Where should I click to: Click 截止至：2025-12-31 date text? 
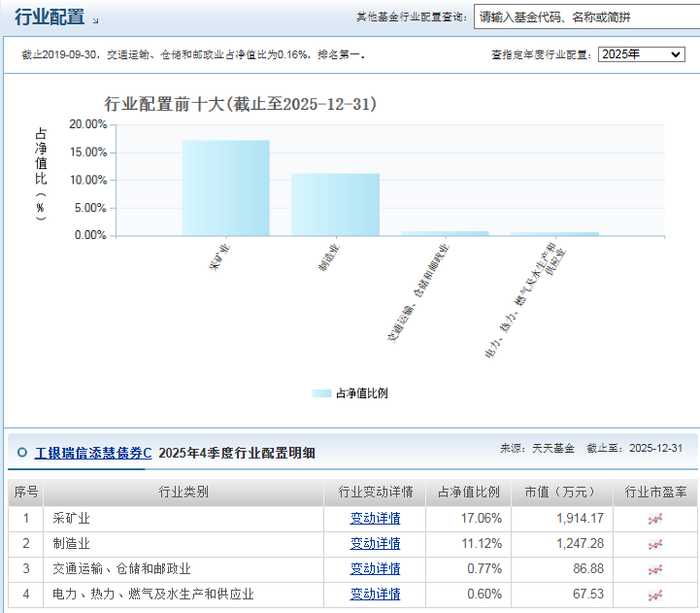pyautogui.click(x=634, y=448)
